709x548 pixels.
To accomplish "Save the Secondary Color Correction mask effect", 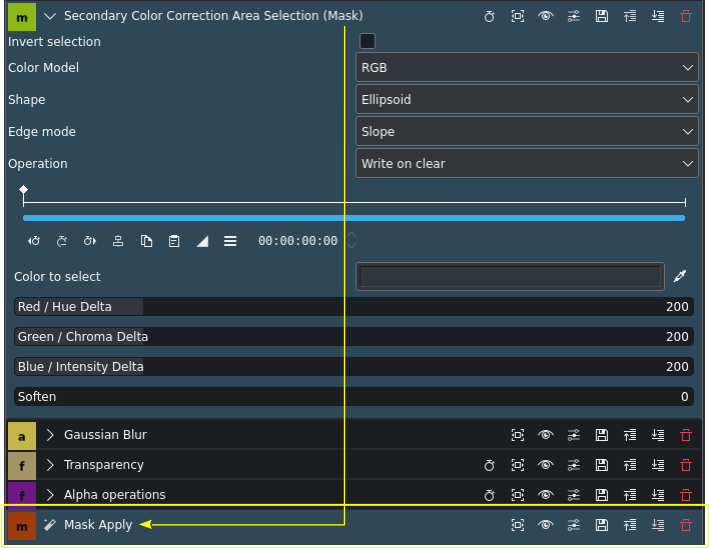I will coord(601,16).
